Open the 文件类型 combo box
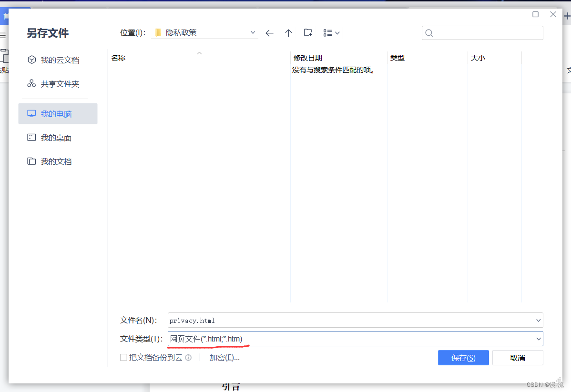The width and height of the screenshot is (571, 392). [x=356, y=339]
